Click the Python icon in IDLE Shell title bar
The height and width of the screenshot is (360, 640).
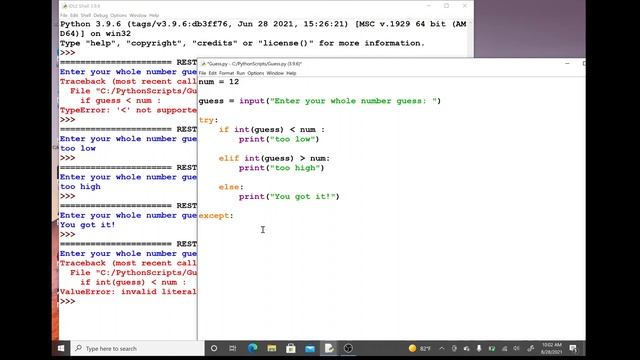pos(64,6)
